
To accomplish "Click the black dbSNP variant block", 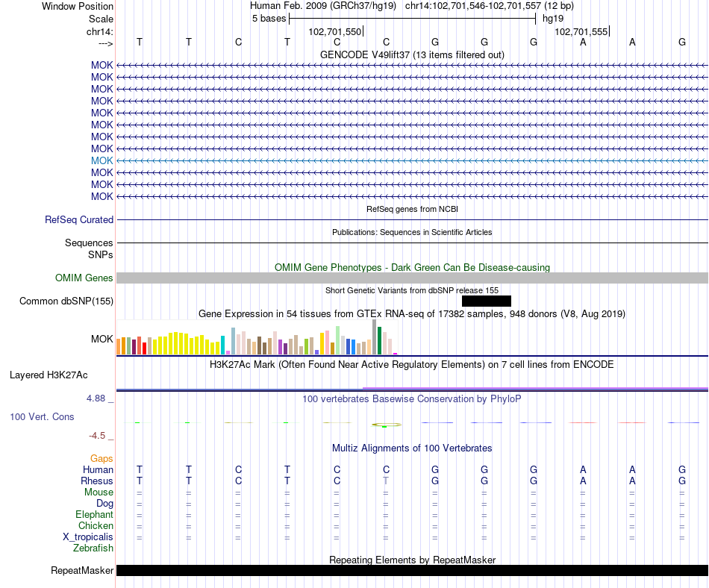I will tap(487, 301).
